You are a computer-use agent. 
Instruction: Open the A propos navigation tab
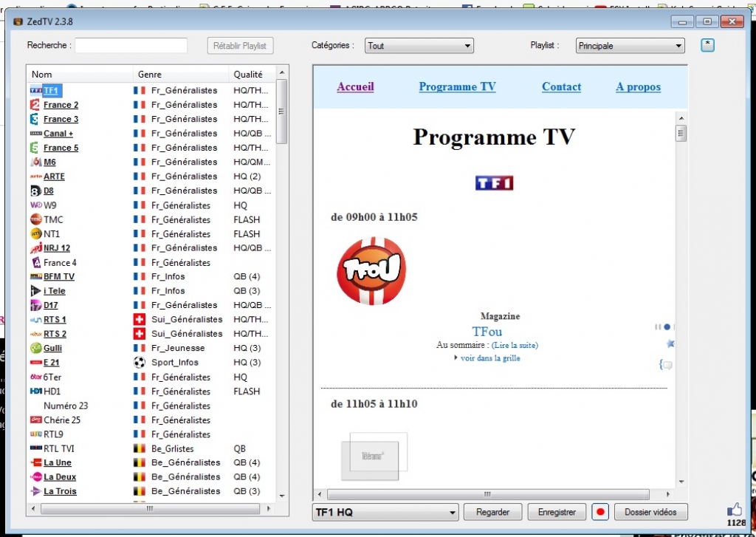[638, 87]
